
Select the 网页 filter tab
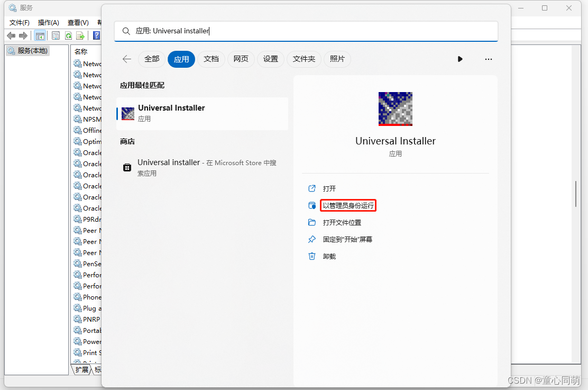pyautogui.click(x=241, y=59)
